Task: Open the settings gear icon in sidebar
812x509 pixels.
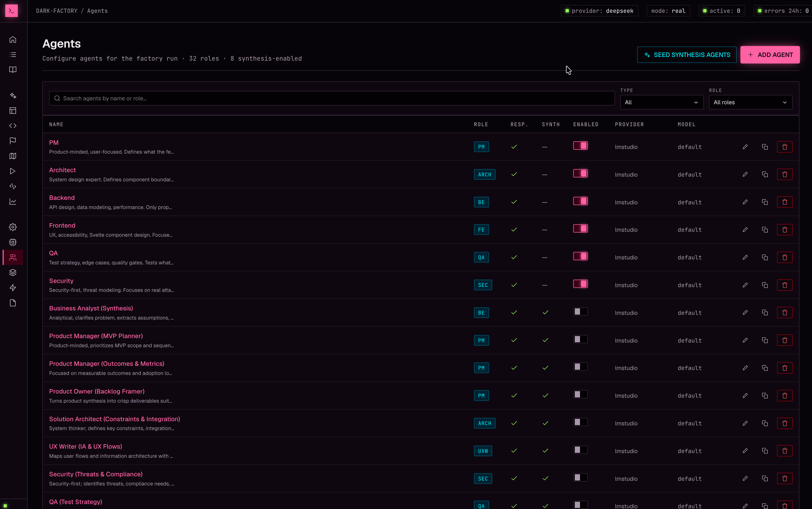Action: pos(13,227)
